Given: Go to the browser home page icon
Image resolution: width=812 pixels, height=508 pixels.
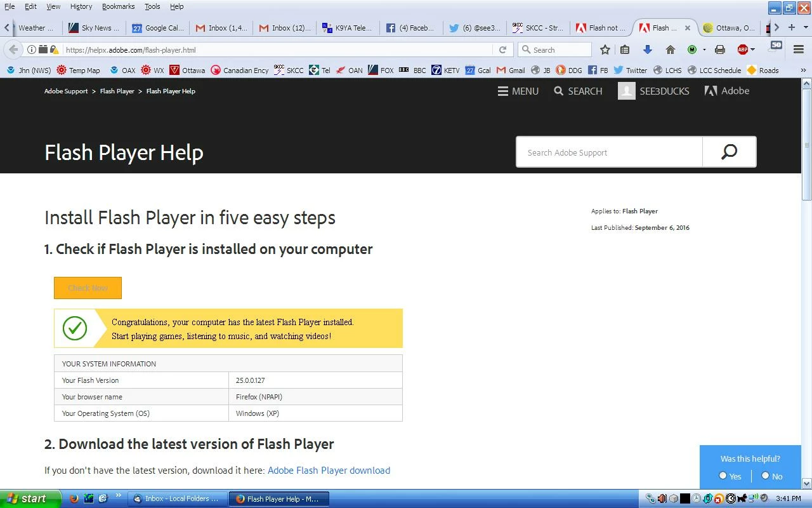Looking at the screenshot, I should (670, 50).
